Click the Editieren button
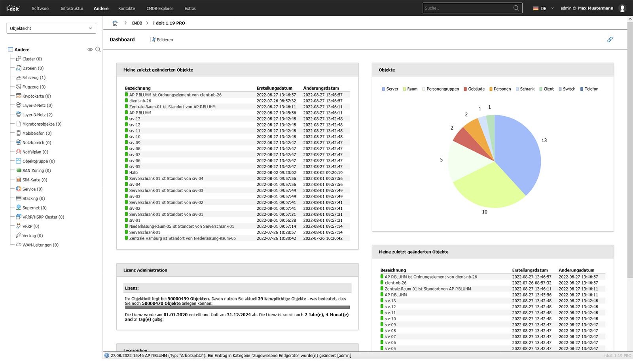Viewport: 633px width, 364px height. (x=161, y=40)
